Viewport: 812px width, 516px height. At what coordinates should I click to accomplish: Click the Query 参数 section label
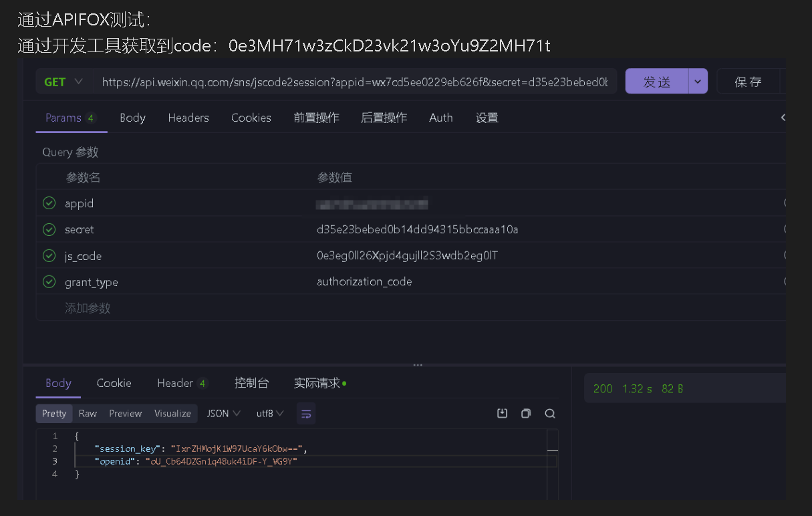point(70,152)
